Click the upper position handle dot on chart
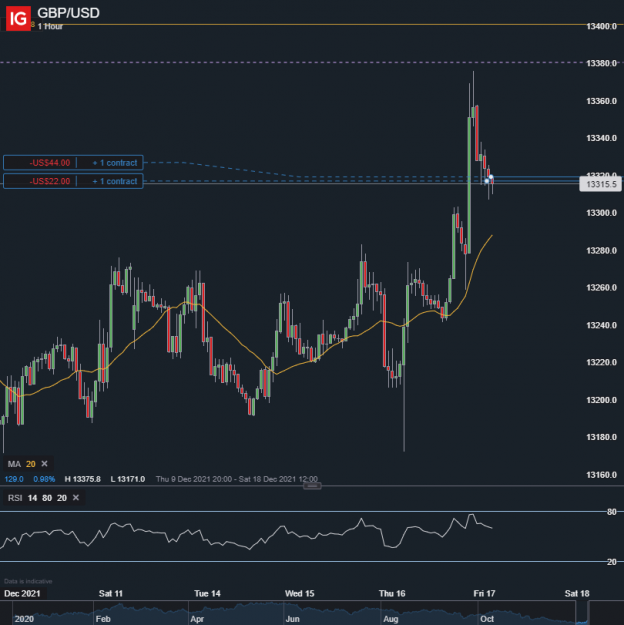624x625 pixels. (491, 177)
